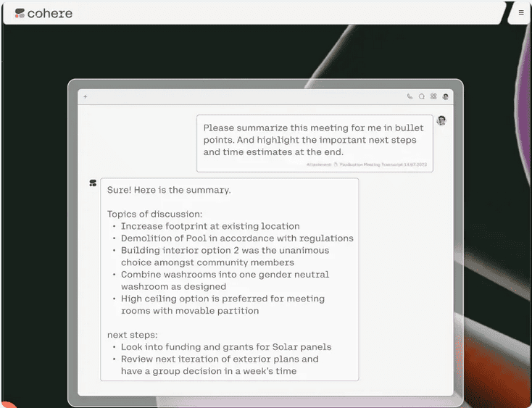Click the "Look into funding and grants" bullet
This screenshot has height=408, width=532.
[x=226, y=347]
